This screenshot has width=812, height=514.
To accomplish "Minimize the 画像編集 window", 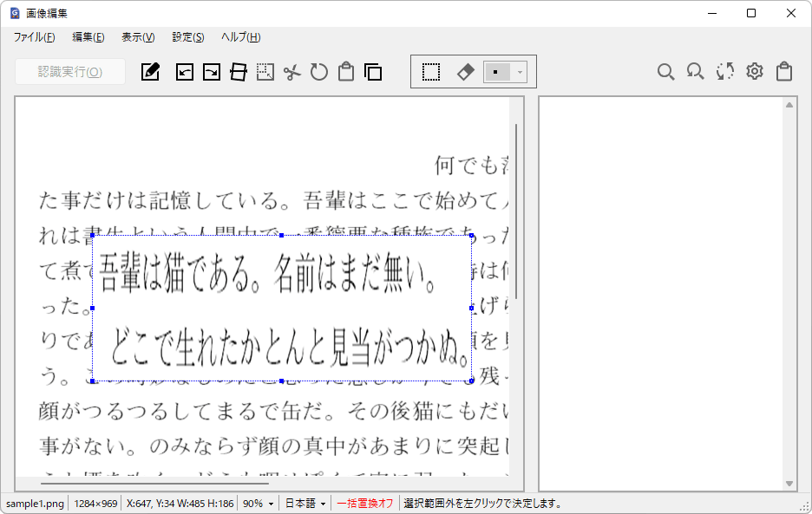I will point(712,13).
